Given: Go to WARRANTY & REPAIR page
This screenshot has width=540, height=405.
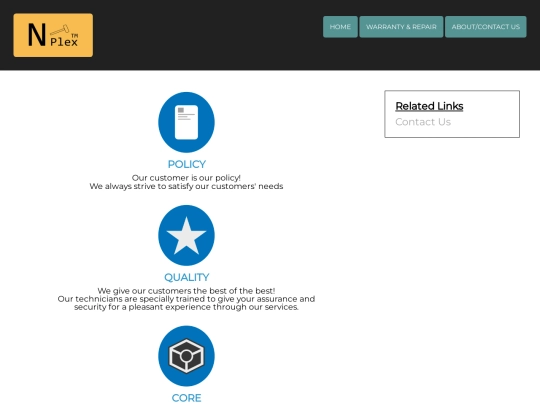Looking at the screenshot, I should click(401, 27).
